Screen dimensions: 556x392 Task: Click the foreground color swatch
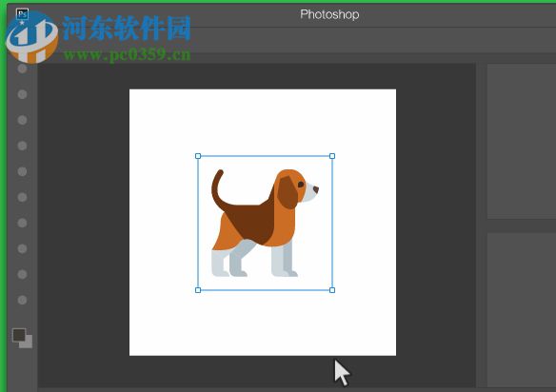point(19,335)
